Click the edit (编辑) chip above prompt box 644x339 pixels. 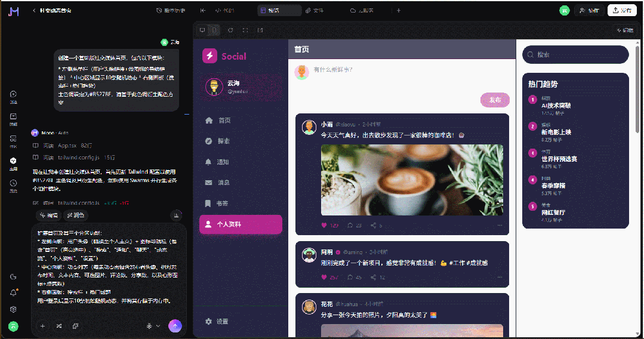pyautogui.click(x=48, y=215)
